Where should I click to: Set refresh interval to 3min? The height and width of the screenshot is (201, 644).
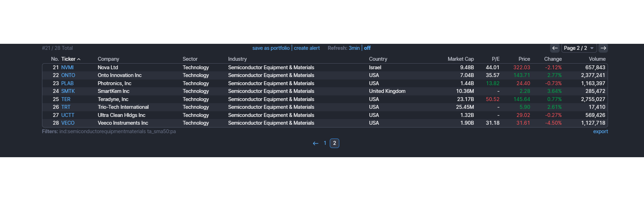click(x=354, y=48)
